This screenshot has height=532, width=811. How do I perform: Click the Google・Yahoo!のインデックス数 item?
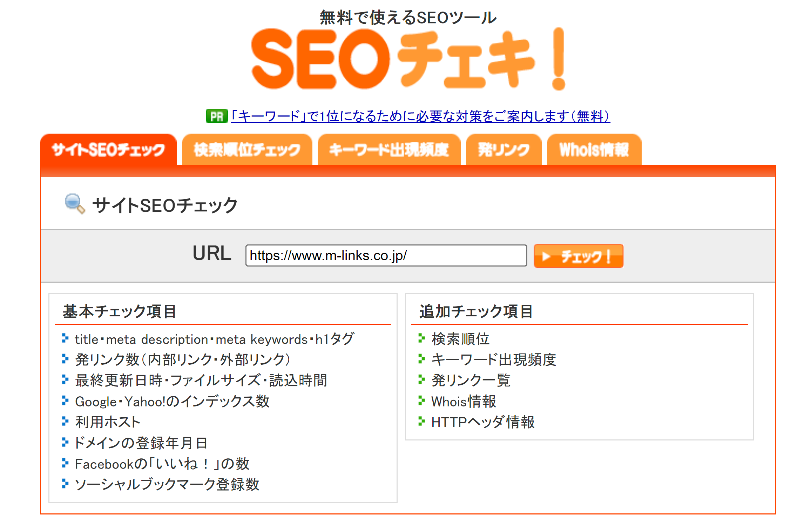point(172,401)
